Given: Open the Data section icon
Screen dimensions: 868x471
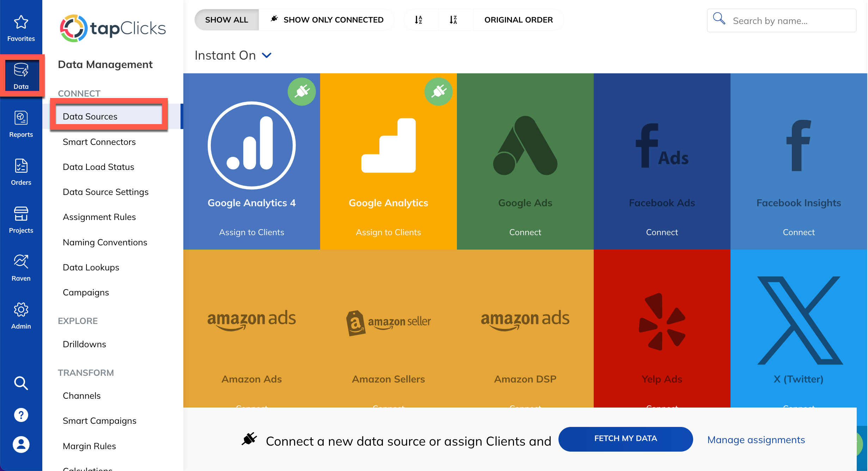Looking at the screenshot, I should pyautogui.click(x=21, y=70).
